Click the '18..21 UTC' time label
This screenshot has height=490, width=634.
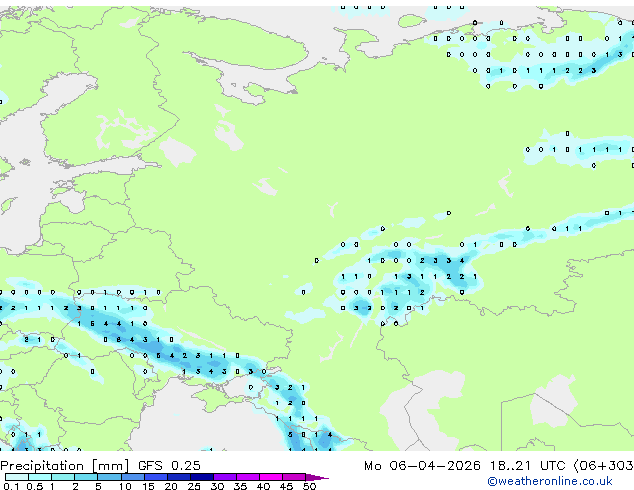(x=527, y=466)
